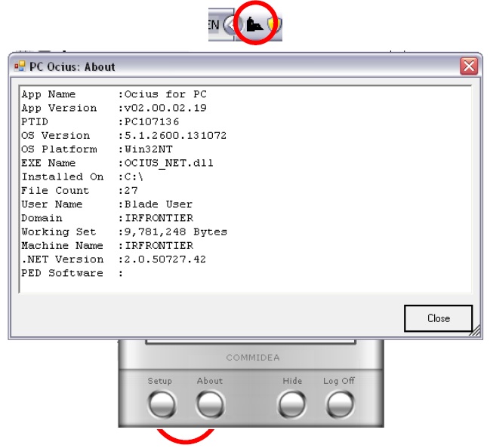Click the resize grip of the About dialog
490x448 pixels.
[x=476, y=331]
